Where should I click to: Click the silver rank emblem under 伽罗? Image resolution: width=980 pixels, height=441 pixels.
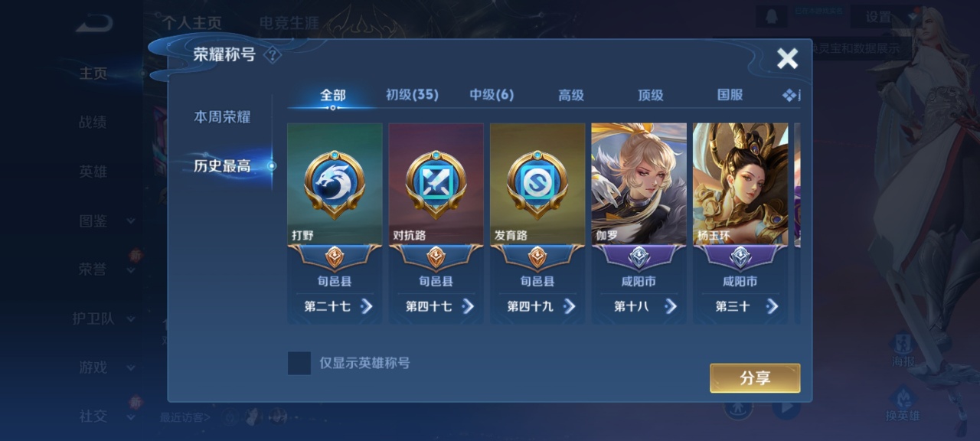tap(639, 257)
